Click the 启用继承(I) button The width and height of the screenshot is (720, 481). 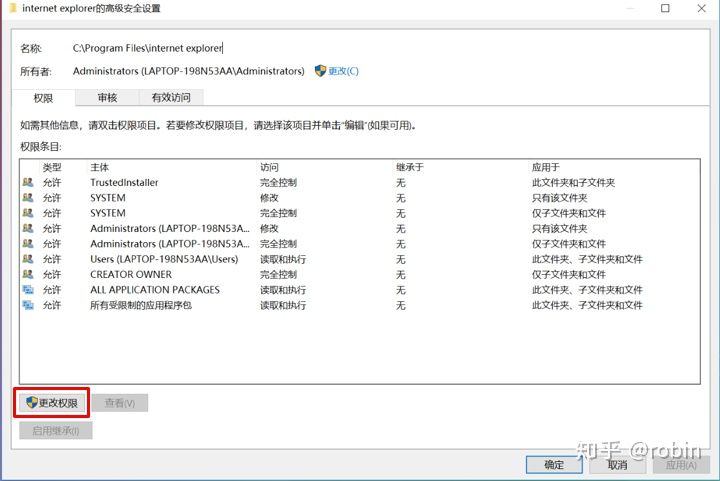pos(56,431)
